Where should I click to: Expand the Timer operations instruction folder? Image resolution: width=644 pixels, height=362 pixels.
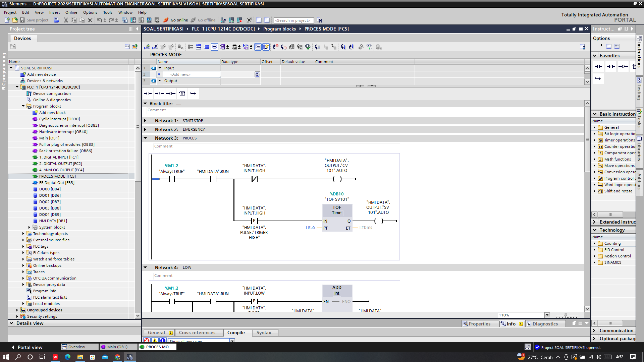pos(594,140)
